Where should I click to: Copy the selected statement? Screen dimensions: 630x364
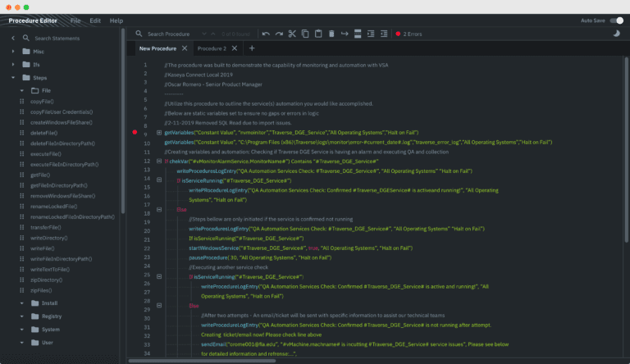tap(305, 34)
